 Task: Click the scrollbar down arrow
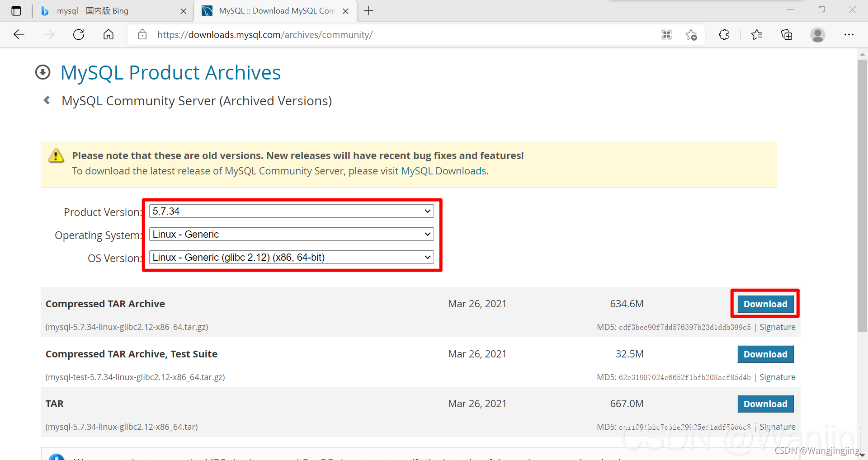(x=862, y=455)
